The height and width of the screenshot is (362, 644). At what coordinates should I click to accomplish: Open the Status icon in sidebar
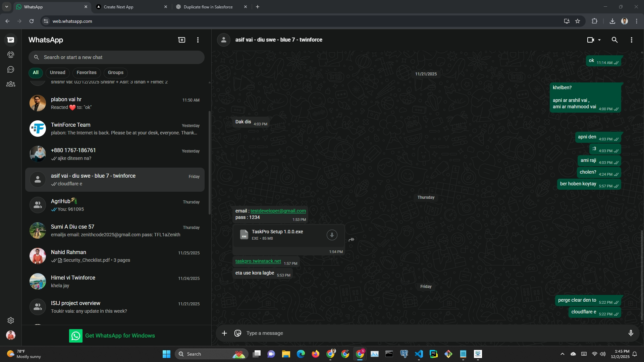[11, 55]
